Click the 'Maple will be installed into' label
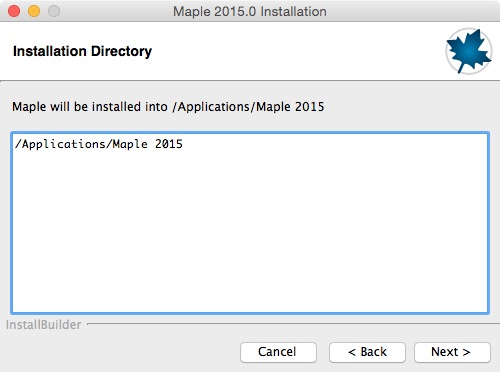Viewport: 500px width, 372px height. click(x=90, y=107)
